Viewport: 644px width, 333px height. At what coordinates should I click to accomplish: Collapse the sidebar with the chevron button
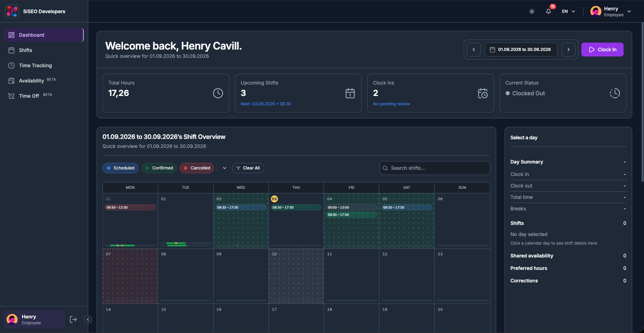pos(88,319)
